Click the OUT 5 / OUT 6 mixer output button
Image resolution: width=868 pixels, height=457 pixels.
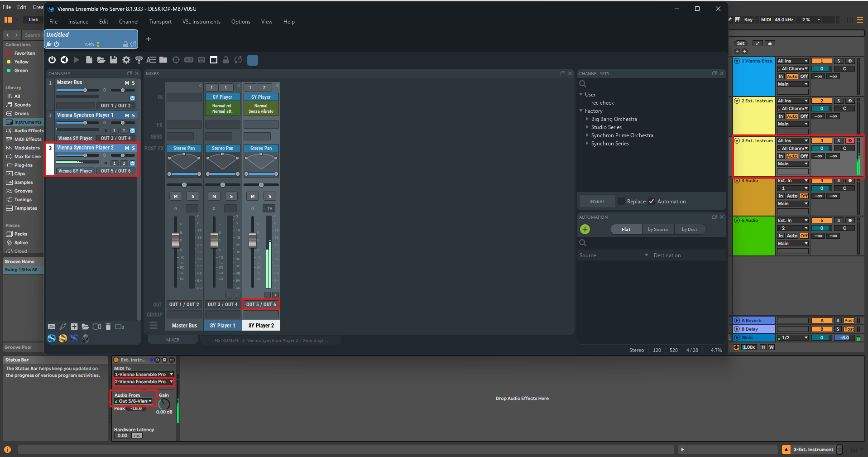click(x=261, y=304)
